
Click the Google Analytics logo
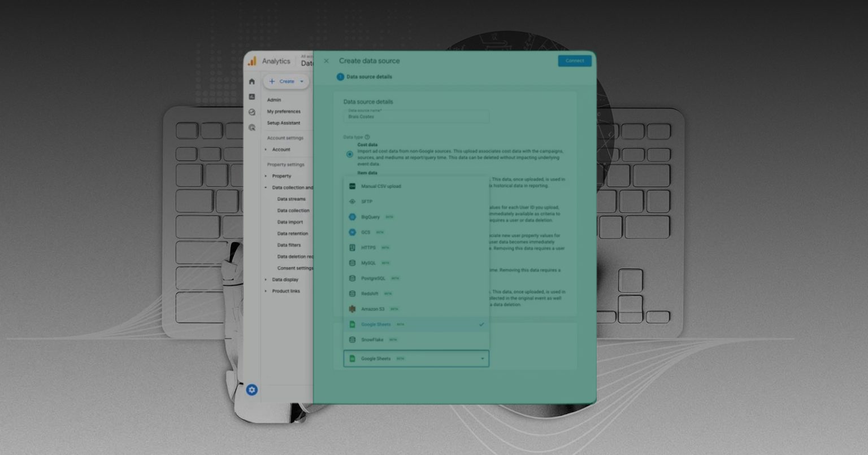pos(252,61)
